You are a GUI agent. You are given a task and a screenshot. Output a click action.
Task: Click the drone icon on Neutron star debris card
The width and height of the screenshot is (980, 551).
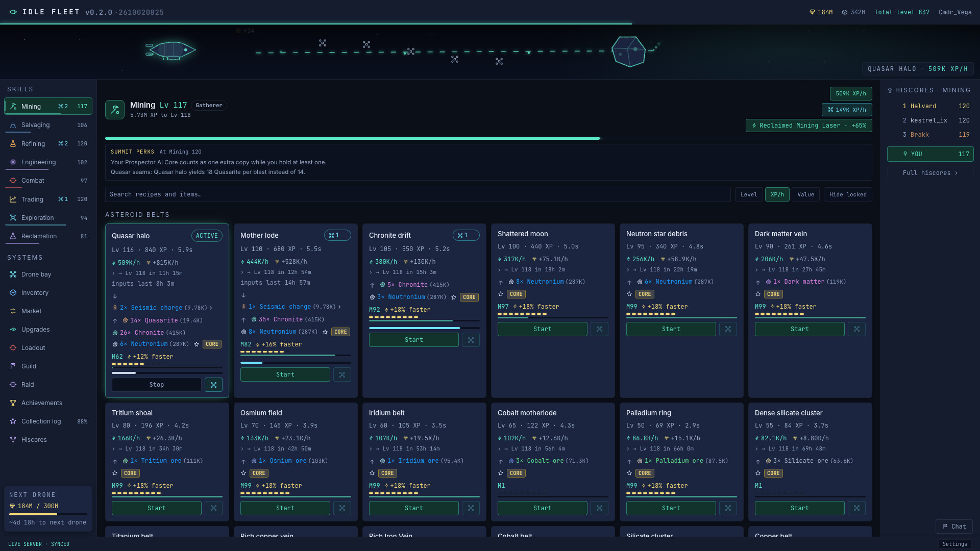[728, 329]
